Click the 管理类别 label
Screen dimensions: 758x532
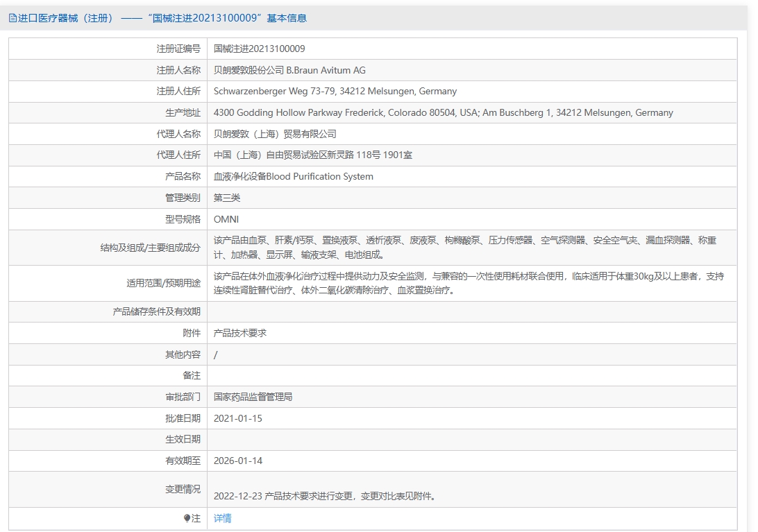183,198
